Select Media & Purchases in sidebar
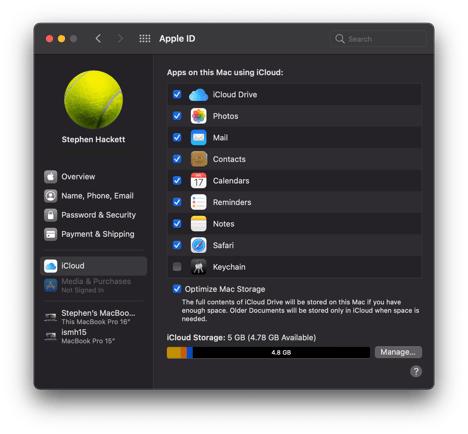468x434 pixels. click(93, 285)
